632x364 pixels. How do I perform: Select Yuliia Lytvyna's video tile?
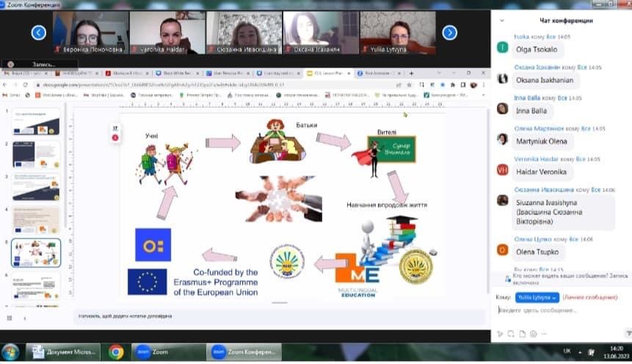(x=398, y=32)
